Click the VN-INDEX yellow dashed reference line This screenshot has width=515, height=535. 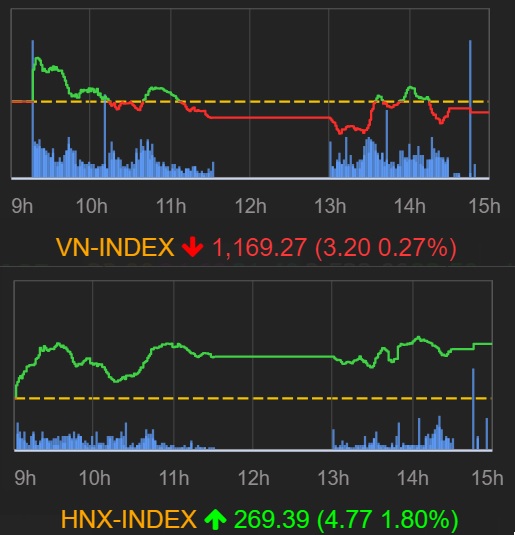(x=250, y=102)
